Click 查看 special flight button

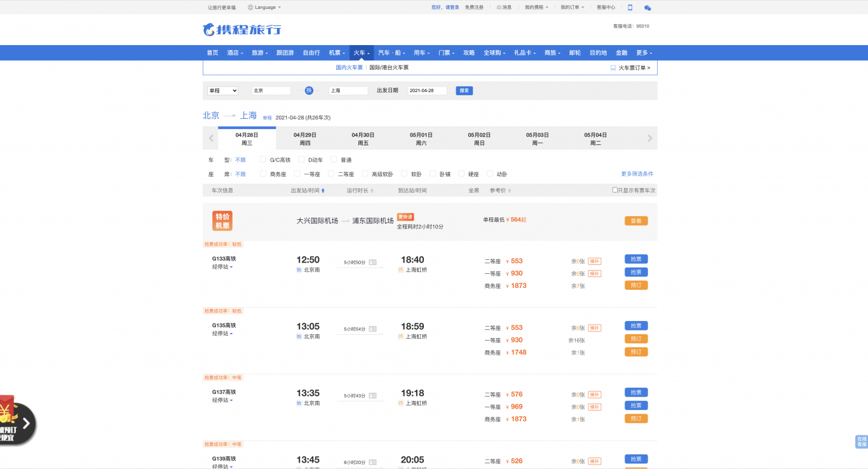(x=636, y=221)
